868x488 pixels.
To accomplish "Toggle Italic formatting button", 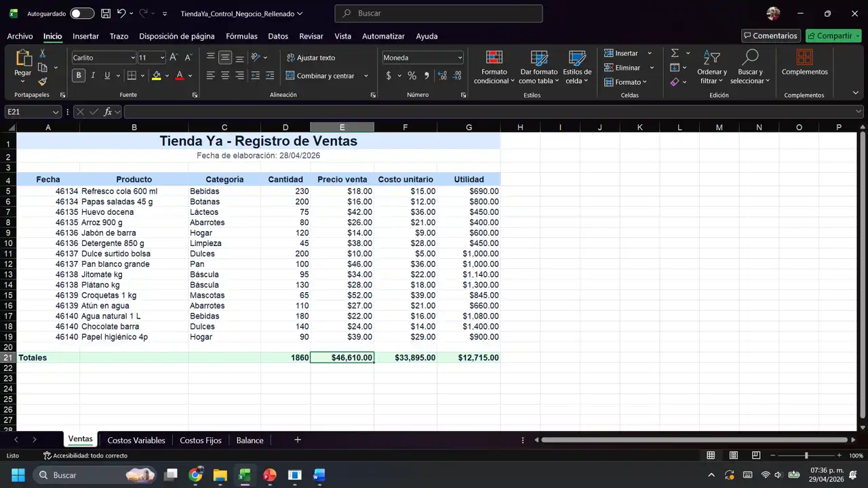I will (93, 76).
